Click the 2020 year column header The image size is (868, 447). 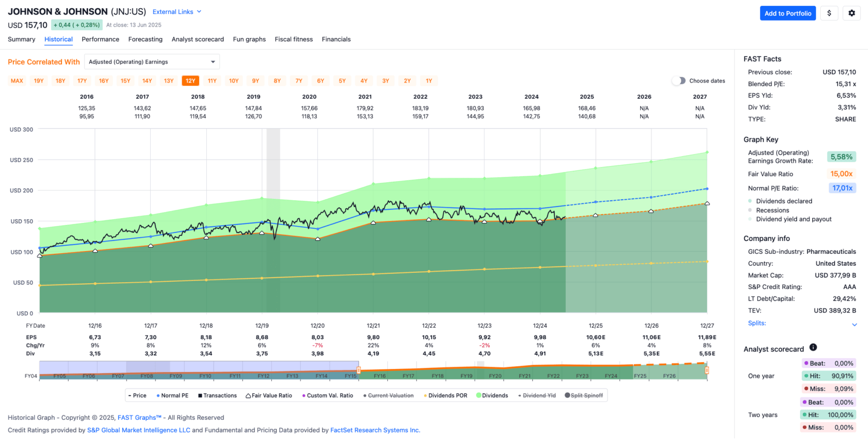309,97
